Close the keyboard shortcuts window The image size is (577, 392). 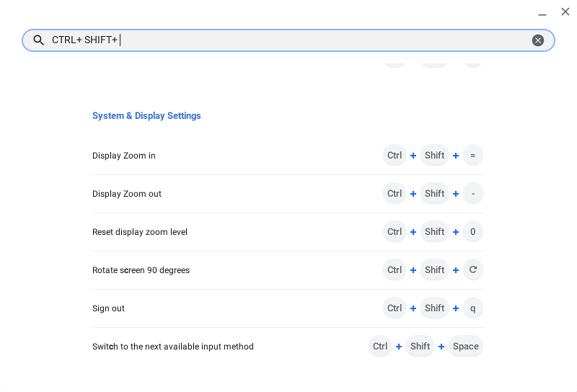pyautogui.click(x=565, y=12)
